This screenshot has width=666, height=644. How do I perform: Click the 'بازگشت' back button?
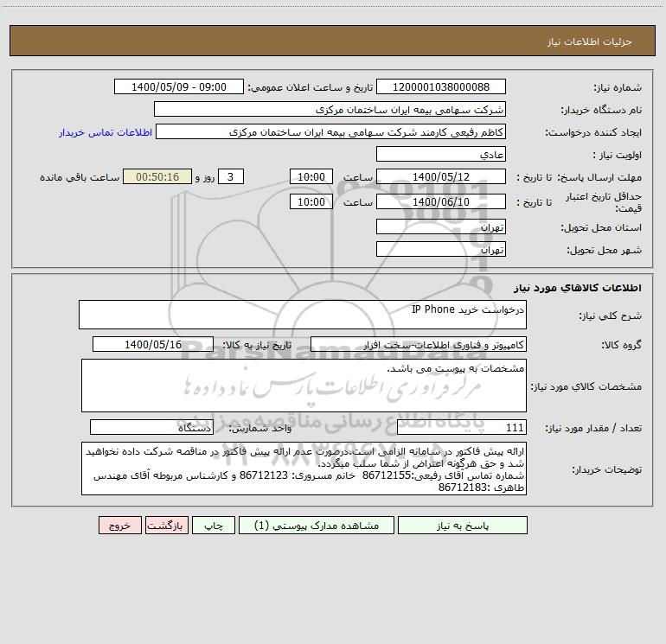click(x=166, y=525)
